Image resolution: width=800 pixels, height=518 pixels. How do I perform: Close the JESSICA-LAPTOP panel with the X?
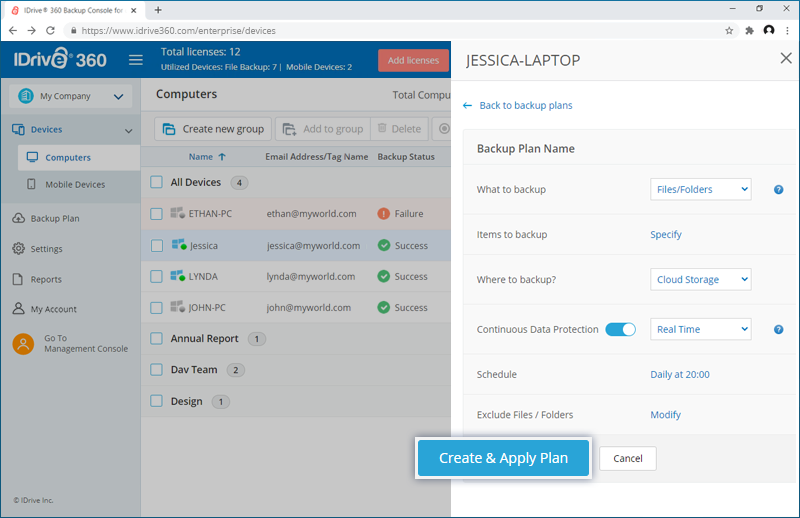[x=786, y=58]
